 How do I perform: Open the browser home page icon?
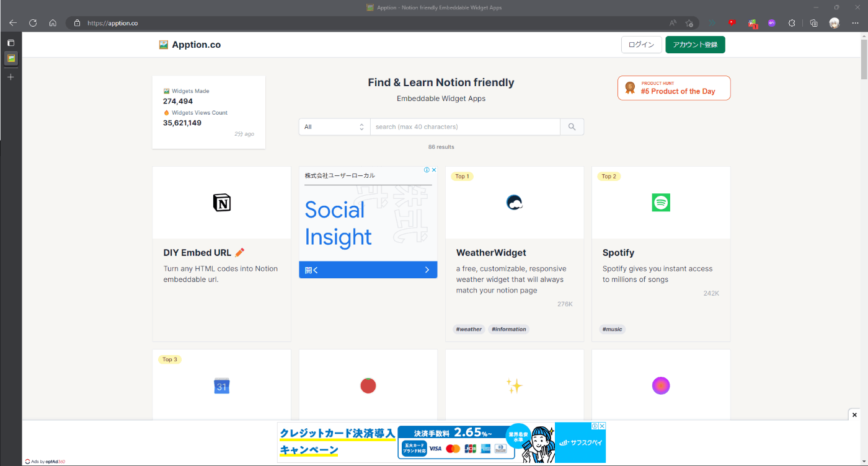53,23
